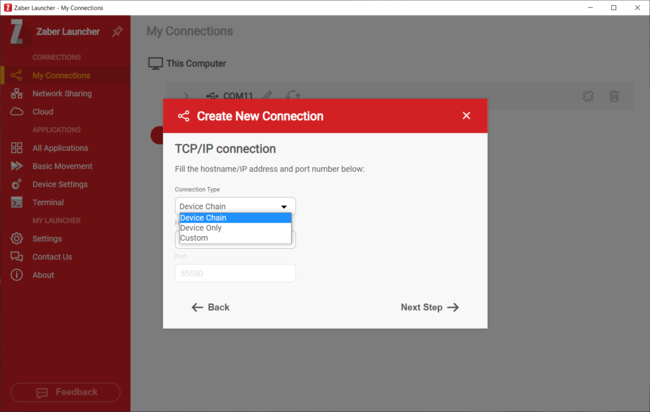Show the About page
Image resolution: width=650 pixels, height=412 pixels.
[x=43, y=275]
